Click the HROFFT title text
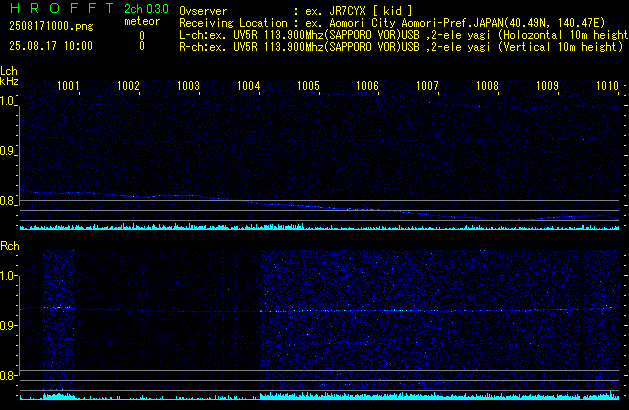 point(62,8)
